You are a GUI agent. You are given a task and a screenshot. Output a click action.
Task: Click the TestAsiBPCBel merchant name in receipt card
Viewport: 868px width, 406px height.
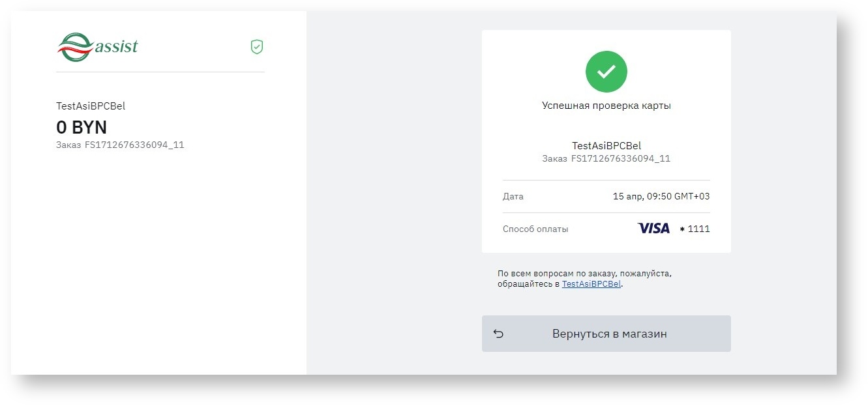point(606,146)
